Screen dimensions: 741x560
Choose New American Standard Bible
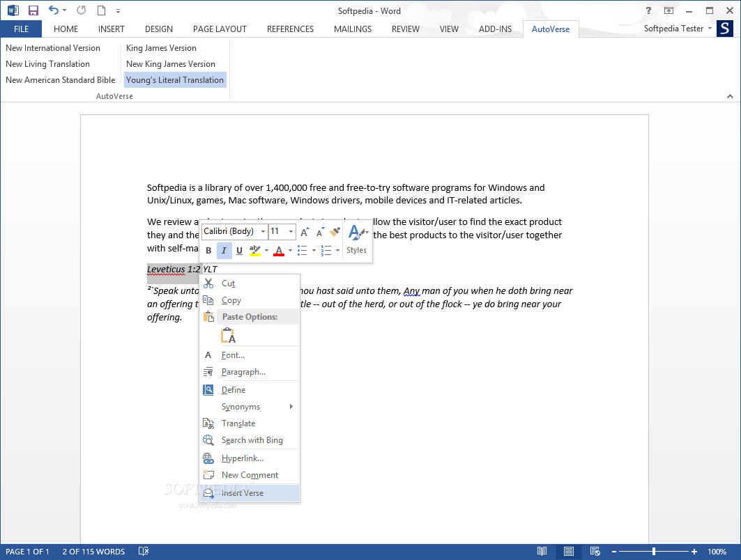click(x=61, y=80)
